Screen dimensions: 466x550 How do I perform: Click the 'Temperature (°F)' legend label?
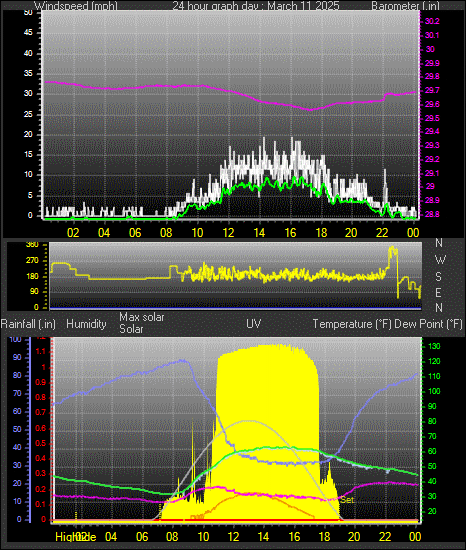tap(352, 324)
